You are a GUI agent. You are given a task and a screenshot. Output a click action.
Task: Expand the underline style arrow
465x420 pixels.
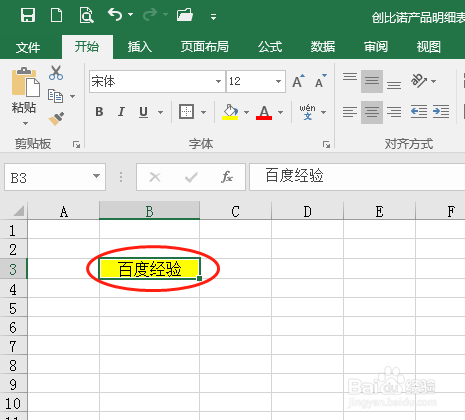(160, 112)
